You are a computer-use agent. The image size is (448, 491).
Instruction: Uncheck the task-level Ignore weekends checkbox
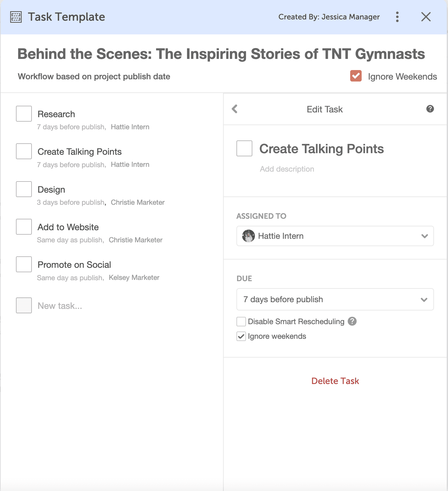click(x=241, y=336)
